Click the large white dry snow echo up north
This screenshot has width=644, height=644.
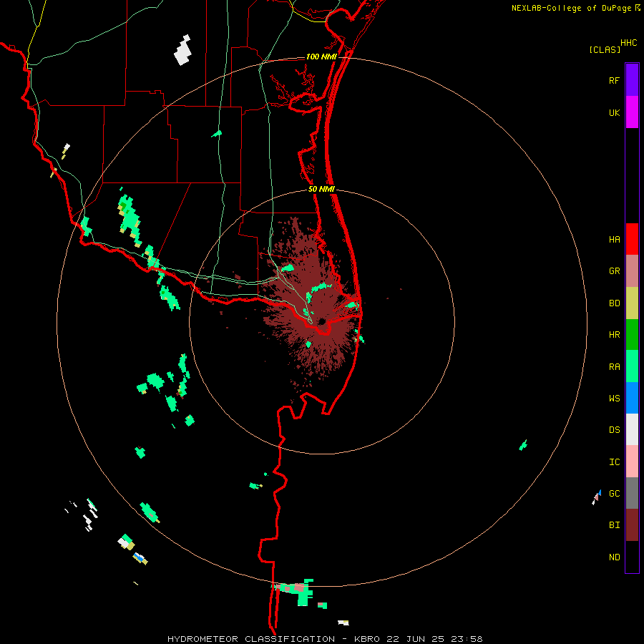[x=182, y=51]
